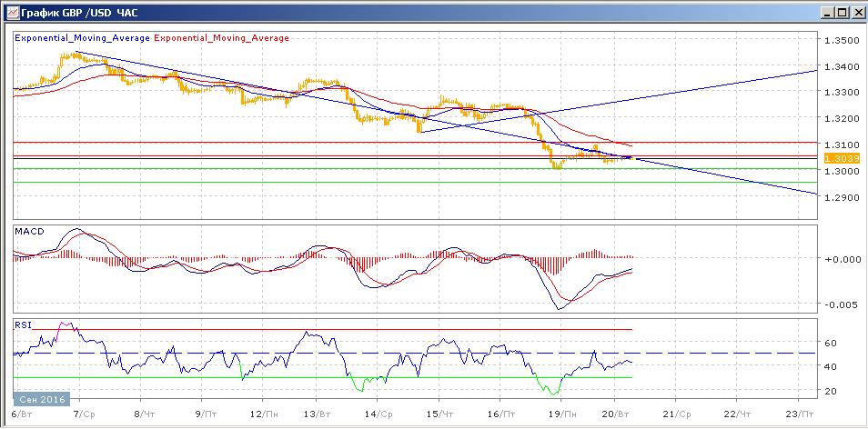Click the 19/Пн date marker on time axis
The width and height of the screenshot is (868, 429).
click(x=561, y=414)
